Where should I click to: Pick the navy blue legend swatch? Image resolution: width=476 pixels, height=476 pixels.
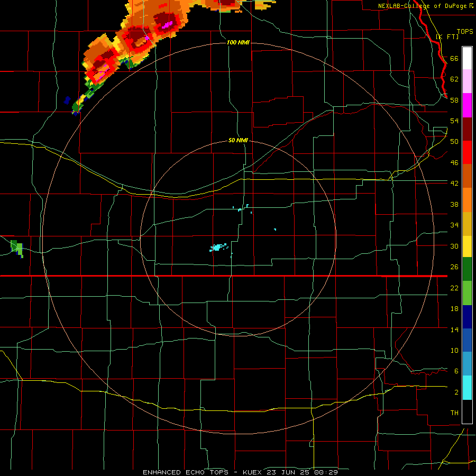tap(467, 317)
